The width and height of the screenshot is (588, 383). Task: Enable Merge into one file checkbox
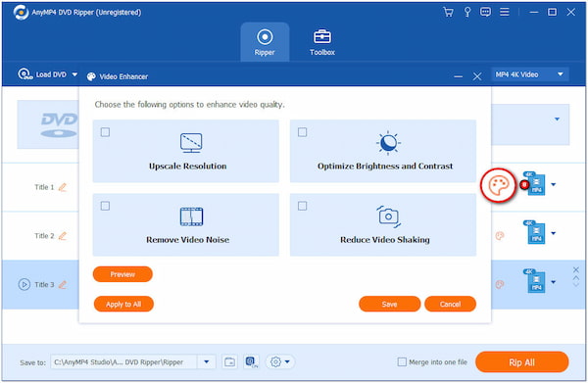pyautogui.click(x=402, y=362)
